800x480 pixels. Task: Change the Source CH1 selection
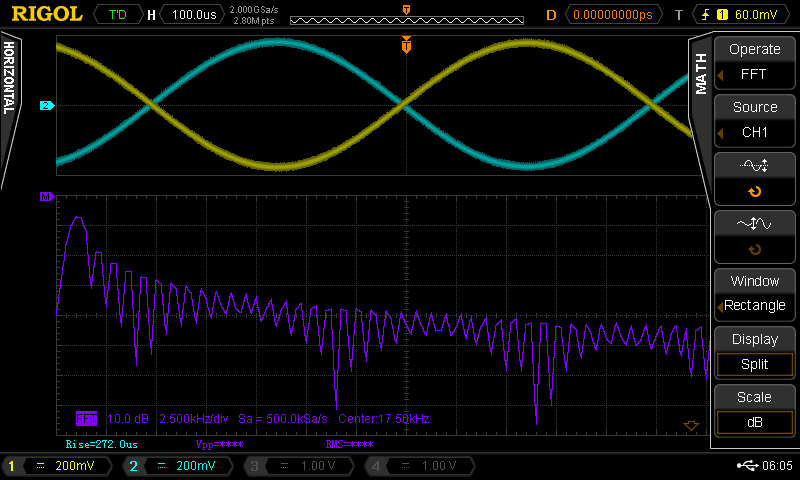[x=754, y=120]
